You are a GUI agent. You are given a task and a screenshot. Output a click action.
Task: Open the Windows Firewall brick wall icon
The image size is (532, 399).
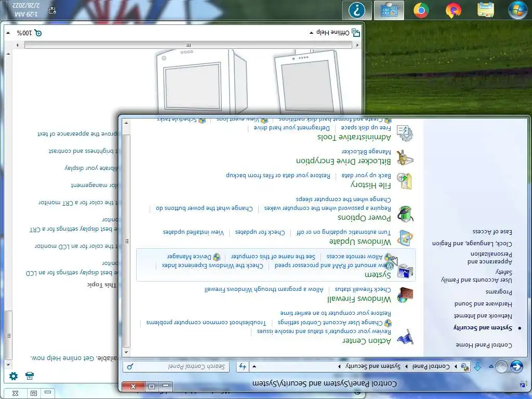point(405,295)
